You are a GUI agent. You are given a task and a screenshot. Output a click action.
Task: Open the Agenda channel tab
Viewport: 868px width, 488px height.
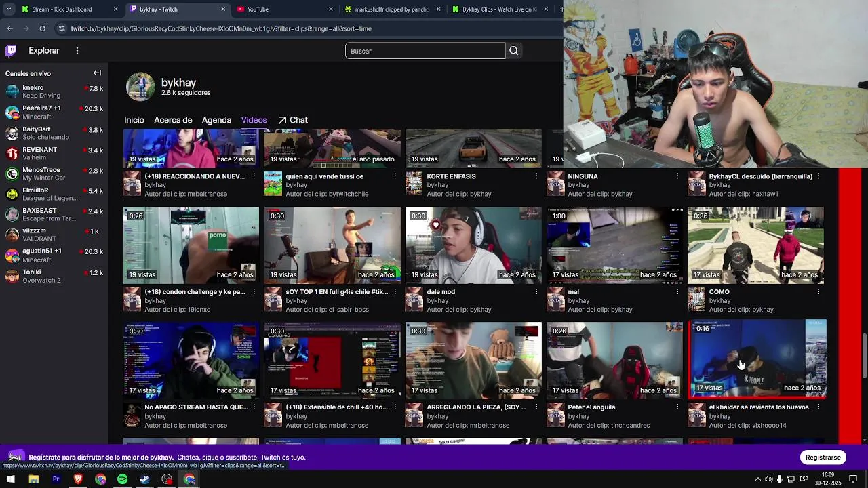[x=216, y=120]
